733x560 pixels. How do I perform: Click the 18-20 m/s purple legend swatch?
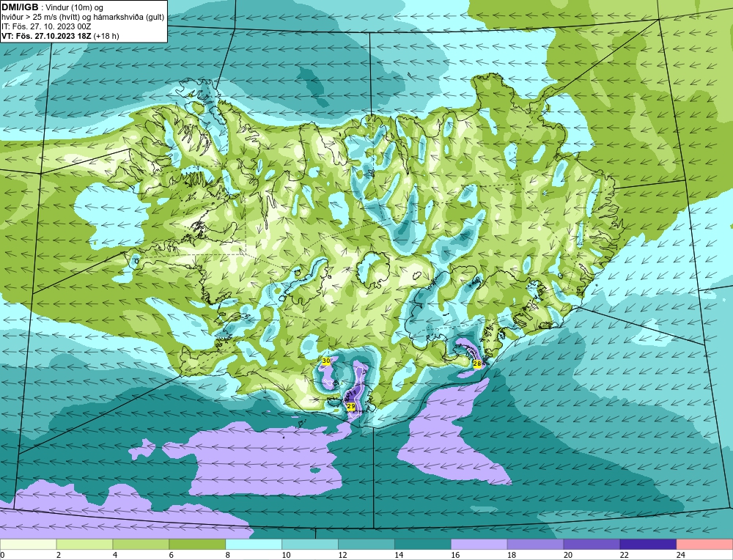535,545
